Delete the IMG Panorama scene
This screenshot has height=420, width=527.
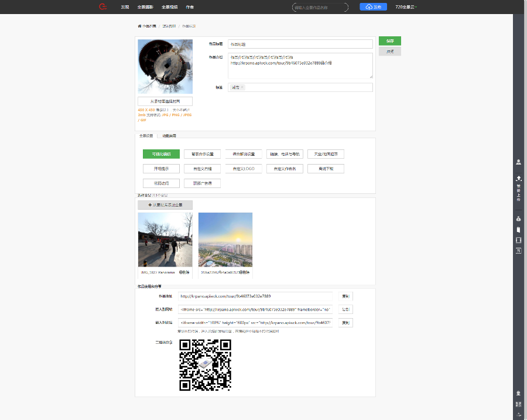point(184,272)
